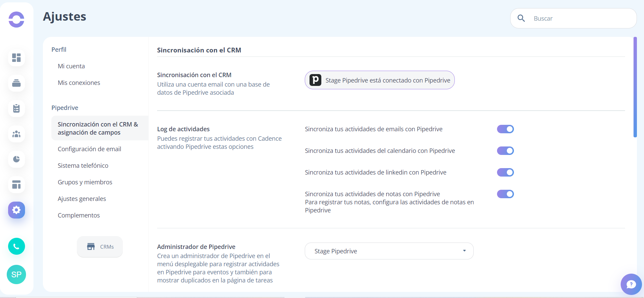Click text 'Sincroniza tus actividades del calendario con Pipedrive'

click(380, 151)
